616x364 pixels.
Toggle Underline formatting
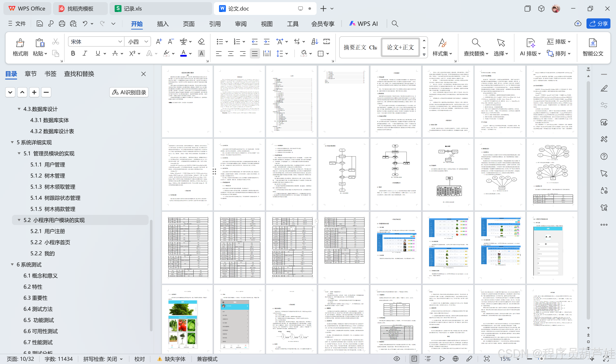pos(98,53)
